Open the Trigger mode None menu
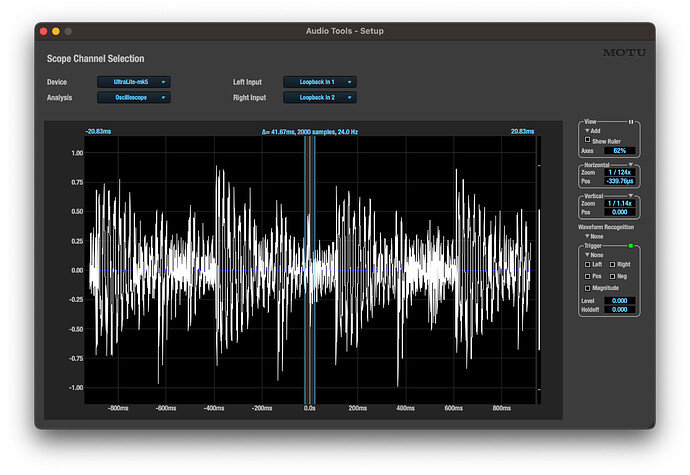The image size is (690, 475). [x=594, y=255]
